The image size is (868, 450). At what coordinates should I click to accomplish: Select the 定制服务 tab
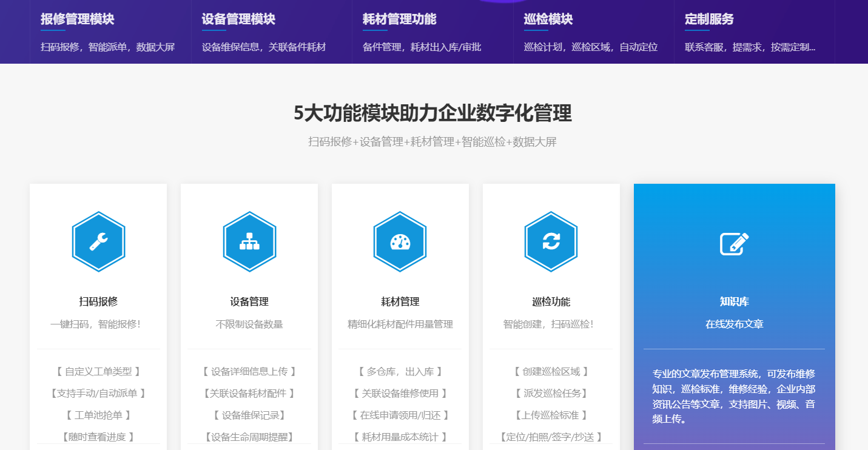point(709,19)
